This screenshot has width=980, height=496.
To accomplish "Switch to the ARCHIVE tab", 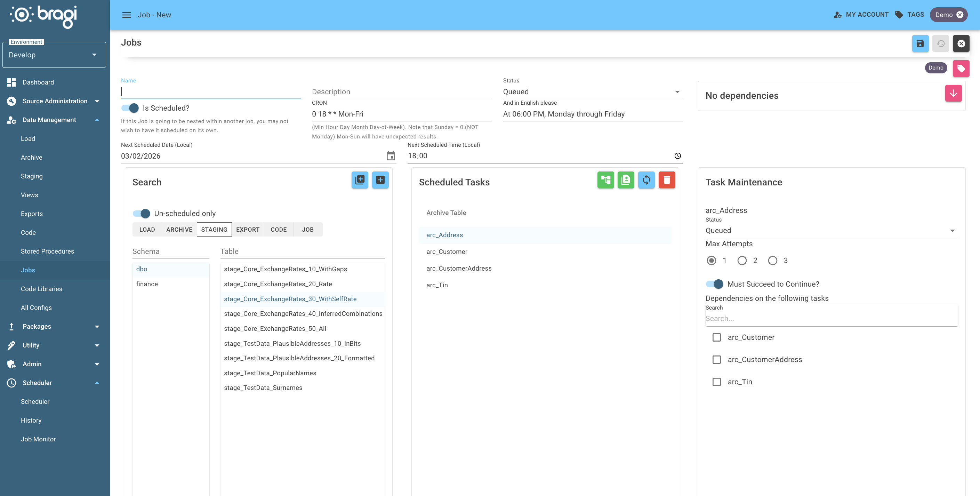I will [x=179, y=229].
